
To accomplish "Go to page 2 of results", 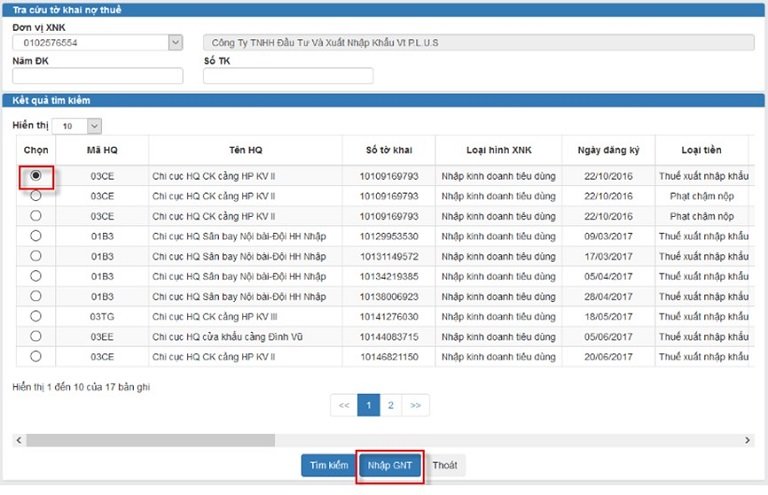I will coord(391,405).
